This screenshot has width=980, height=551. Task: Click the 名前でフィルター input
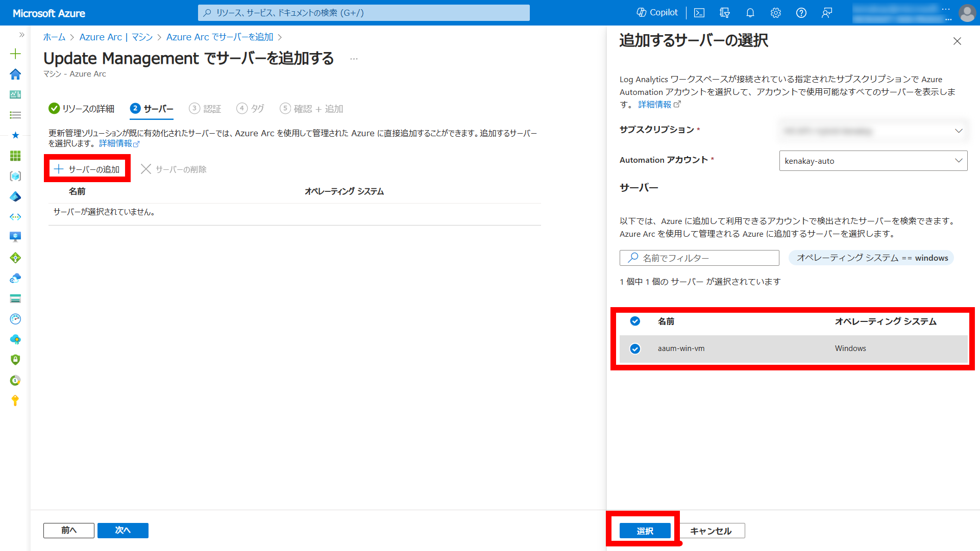(699, 258)
